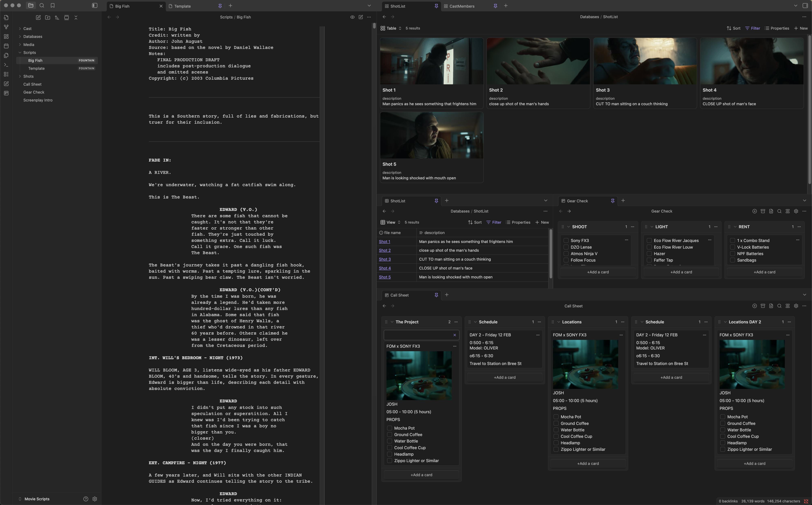This screenshot has width=812, height=505.
Task: Click Add a card under SHOOT list
Action: (598, 272)
